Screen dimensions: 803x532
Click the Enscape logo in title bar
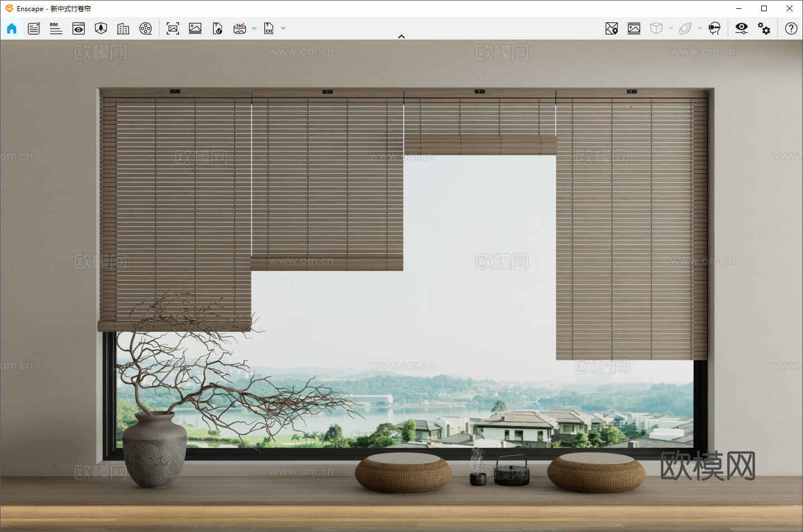click(9, 8)
